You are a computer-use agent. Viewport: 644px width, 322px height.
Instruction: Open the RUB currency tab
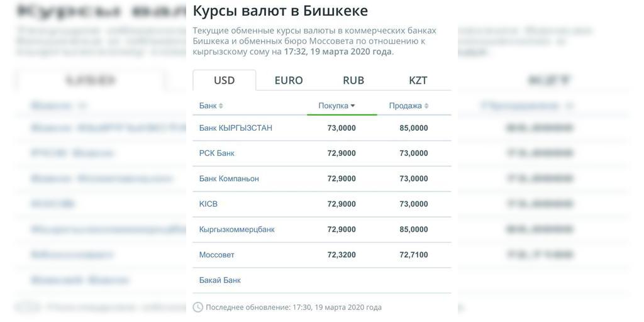(x=353, y=80)
